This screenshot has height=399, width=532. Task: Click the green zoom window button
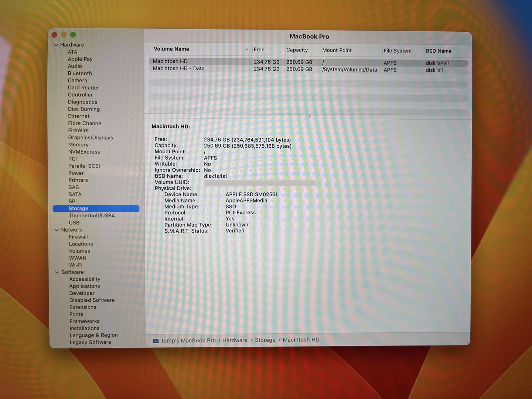[73, 35]
